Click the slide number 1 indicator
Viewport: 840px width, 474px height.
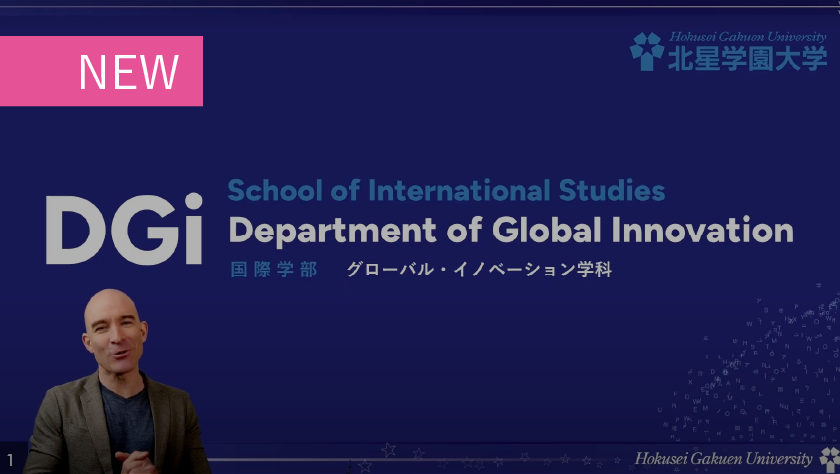[10, 459]
